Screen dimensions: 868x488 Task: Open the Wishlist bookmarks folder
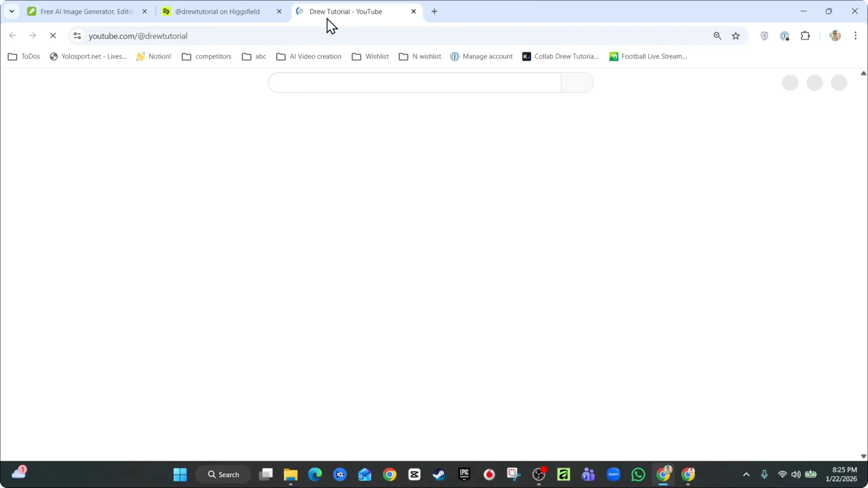(371, 56)
